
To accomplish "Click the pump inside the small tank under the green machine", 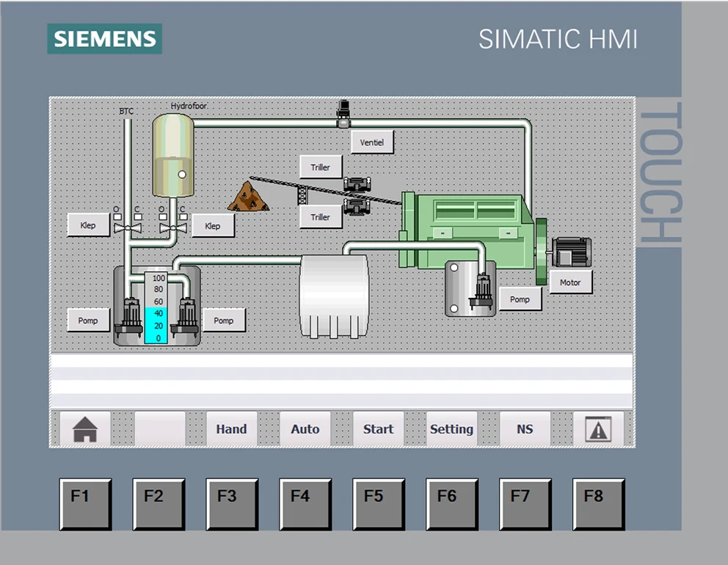I will 481,291.
